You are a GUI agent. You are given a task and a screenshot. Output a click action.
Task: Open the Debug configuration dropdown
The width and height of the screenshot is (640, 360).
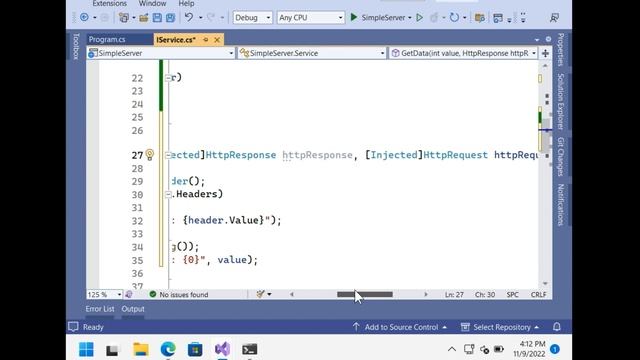click(252, 18)
